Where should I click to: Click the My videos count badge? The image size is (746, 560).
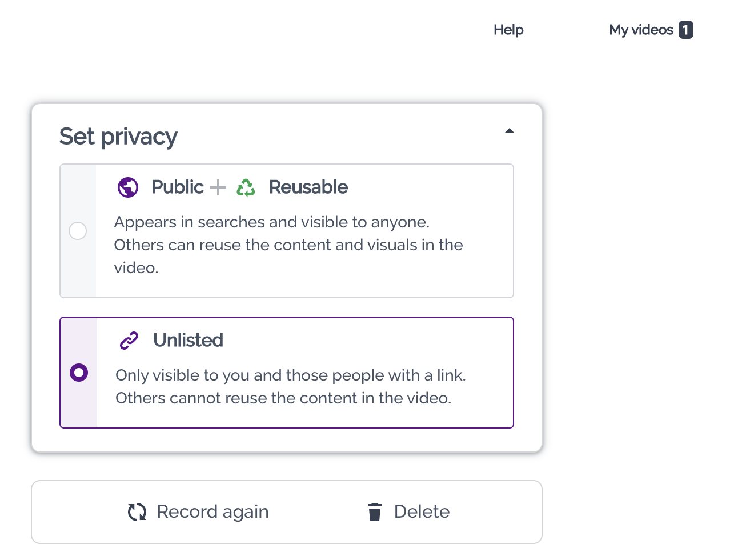[x=686, y=30]
